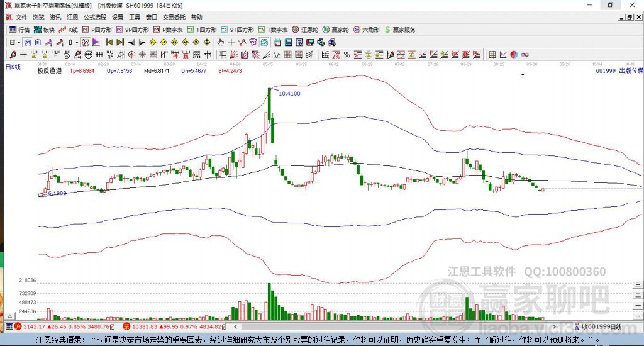Open 赢家服务 dollar-sign service

coord(400,30)
